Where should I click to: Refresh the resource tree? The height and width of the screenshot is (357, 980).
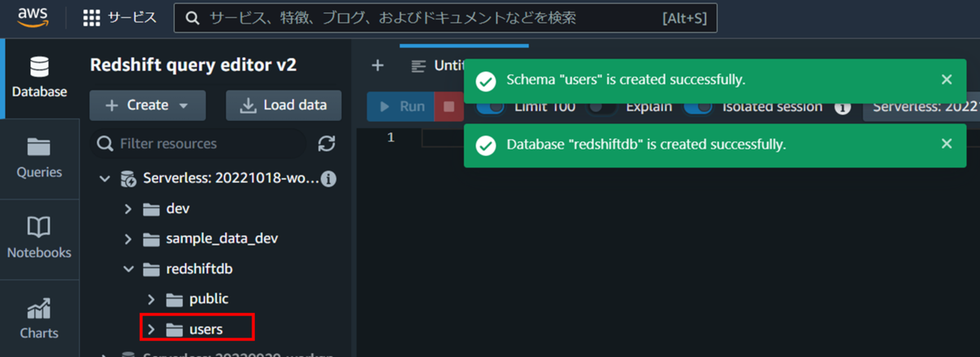327,144
